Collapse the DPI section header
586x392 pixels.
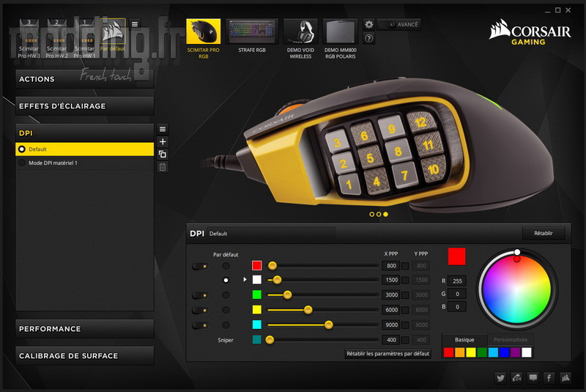[x=84, y=133]
